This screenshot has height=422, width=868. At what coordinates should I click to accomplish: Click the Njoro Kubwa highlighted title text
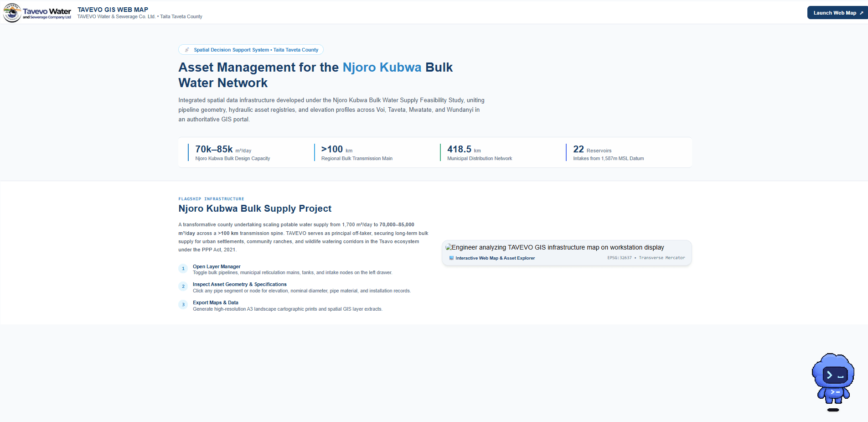382,67
